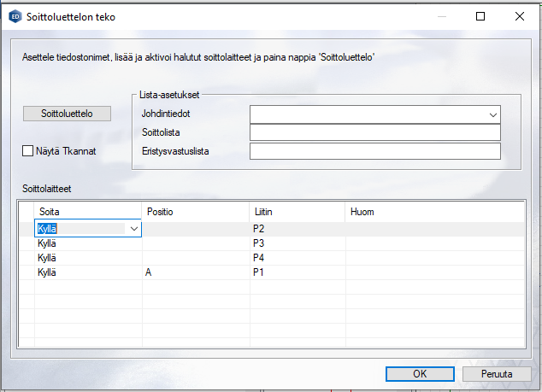The height and width of the screenshot is (392, 542).
Task: Expand the Soita dropdown in the P2 row
Action: click(133, 229)
